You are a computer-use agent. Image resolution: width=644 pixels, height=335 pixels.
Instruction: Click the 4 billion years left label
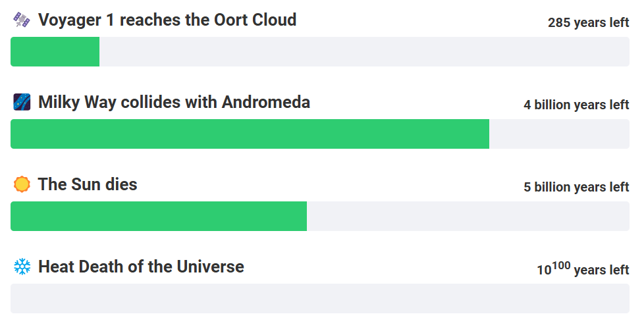pyautogui.click(x=576, y=105)
